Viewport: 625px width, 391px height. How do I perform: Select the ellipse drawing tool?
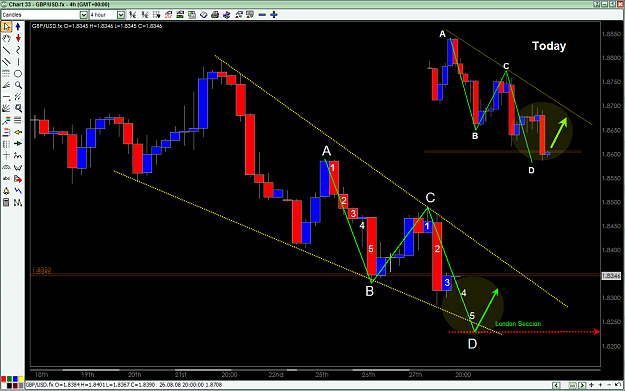18,73
